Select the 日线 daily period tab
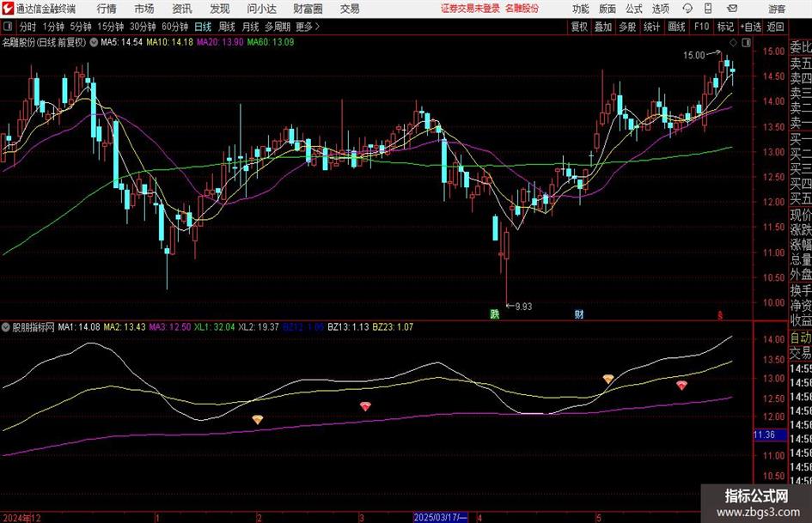Screen dimensions: 812x523 pos(203,27)
